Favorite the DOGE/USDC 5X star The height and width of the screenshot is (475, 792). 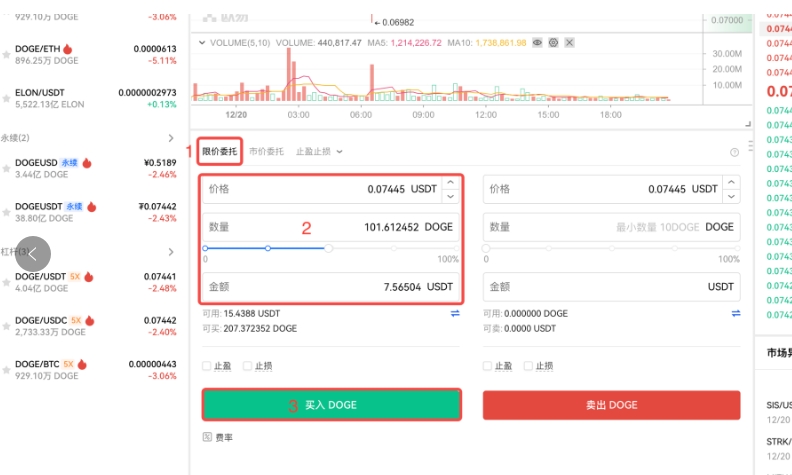pos(6,326)
